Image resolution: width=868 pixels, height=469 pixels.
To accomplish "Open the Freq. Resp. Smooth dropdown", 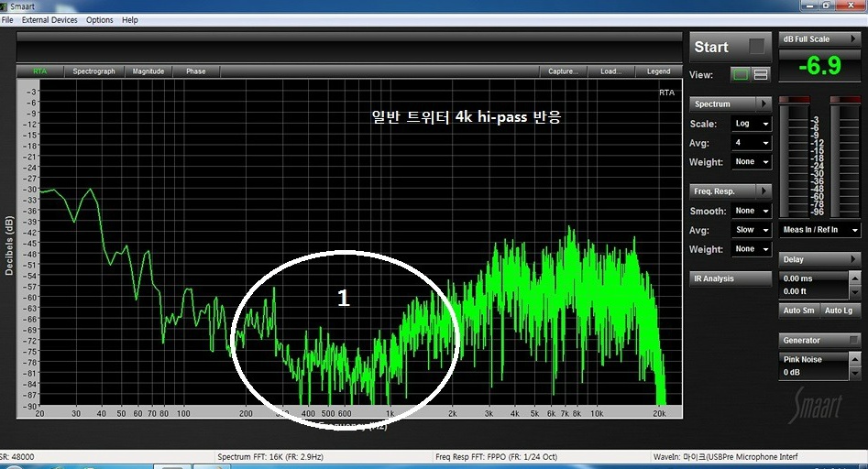I will [x=752, y=211].
